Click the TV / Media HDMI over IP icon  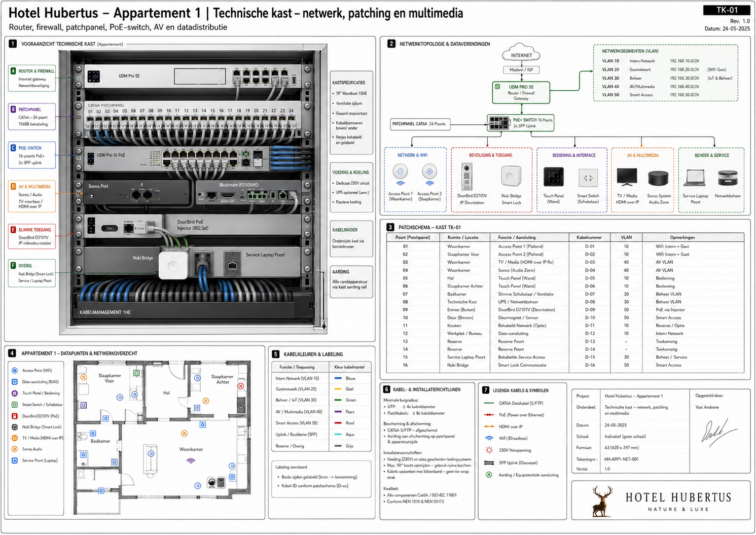[x=627, y=177]
